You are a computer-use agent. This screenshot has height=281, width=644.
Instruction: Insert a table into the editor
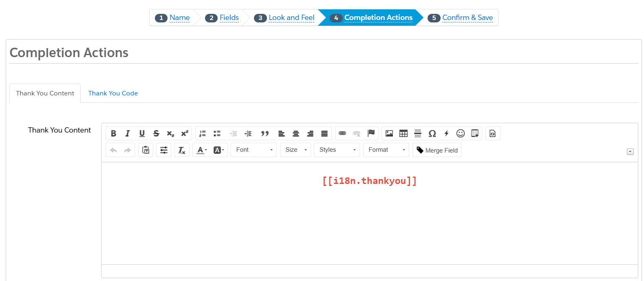404,133
